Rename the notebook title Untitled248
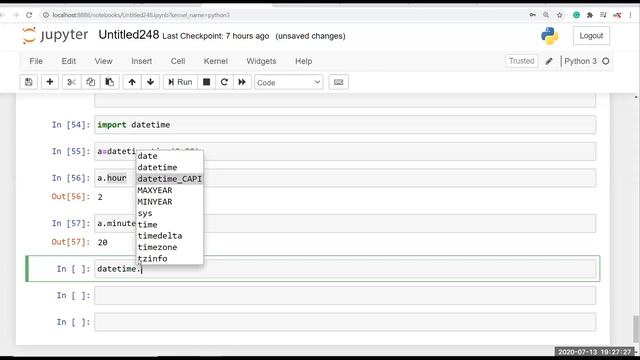The image size is (640, 360). pyautogui.click(x=129, y=35)
